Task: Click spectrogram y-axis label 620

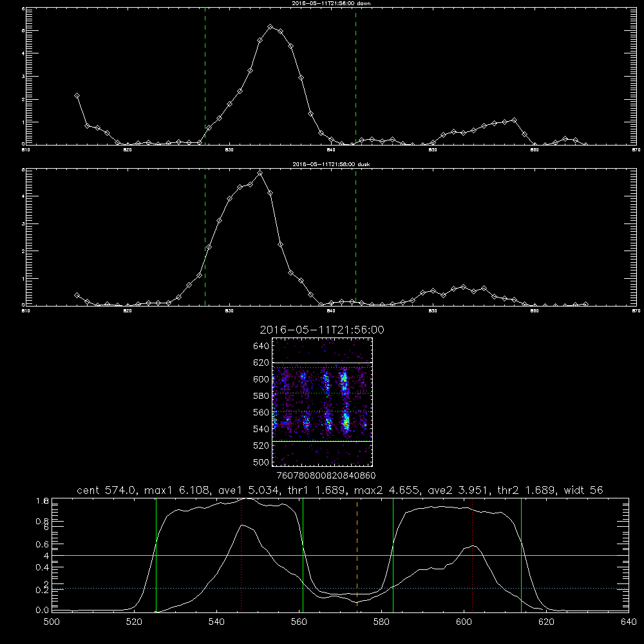Action: point(261,363)
